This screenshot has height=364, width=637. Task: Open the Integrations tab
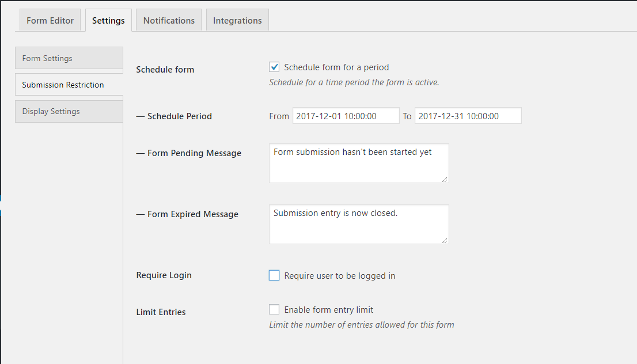(237, 20)
